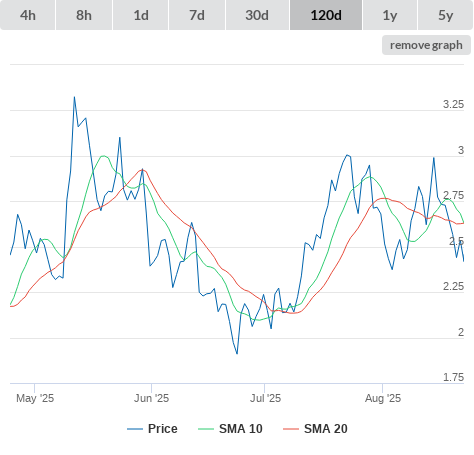Click the green SMA 10 legend marker
474x455 pixels.
[206, 429]
